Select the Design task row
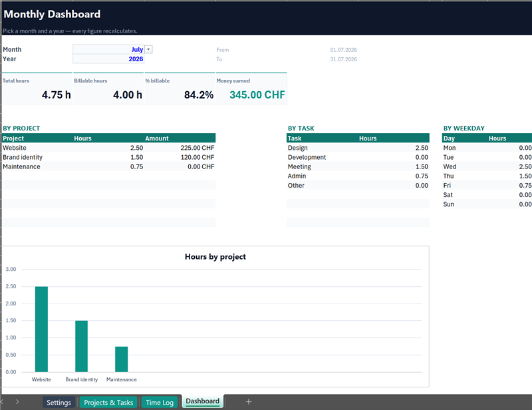The height and width of the screenshot is (410, 532). click(358, 148)
